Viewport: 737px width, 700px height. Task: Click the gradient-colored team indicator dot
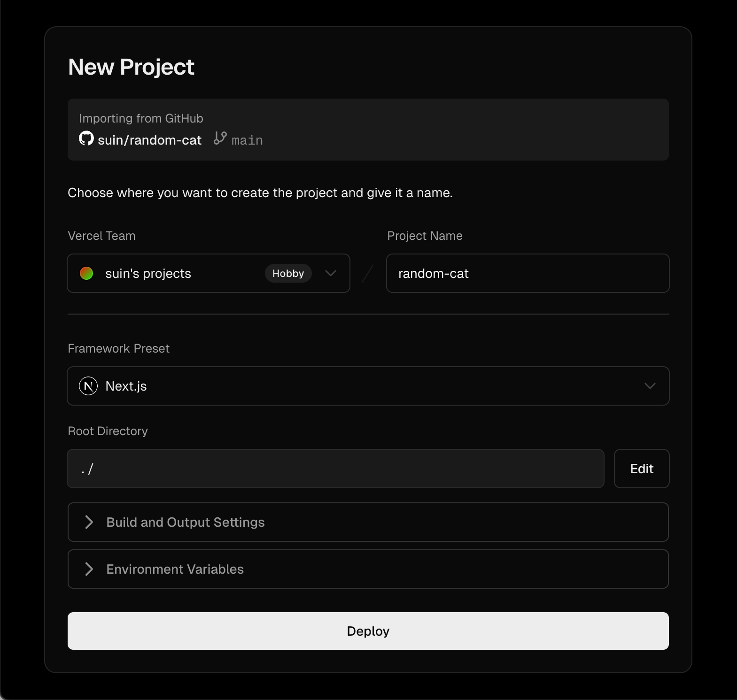[x=86, y=273]
